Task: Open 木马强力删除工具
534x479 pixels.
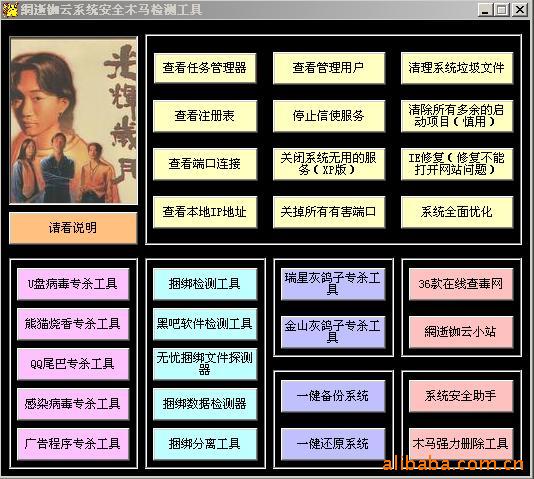Action: pos(461,444)
